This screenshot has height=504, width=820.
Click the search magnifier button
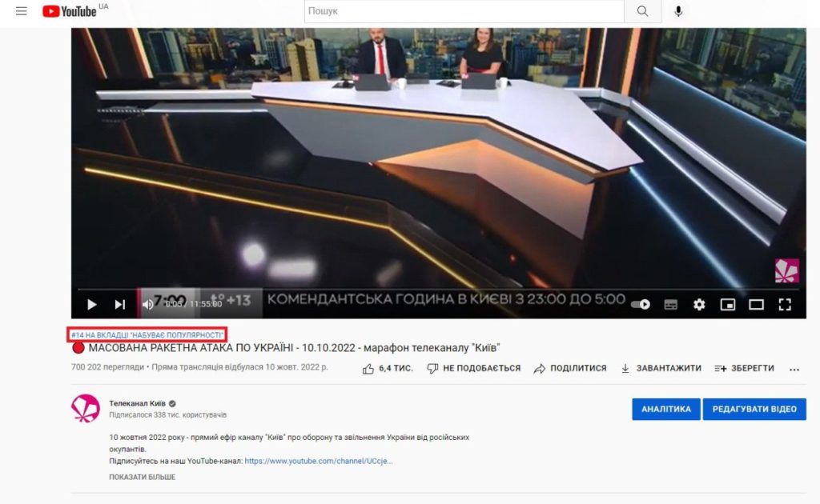(642, 11)
